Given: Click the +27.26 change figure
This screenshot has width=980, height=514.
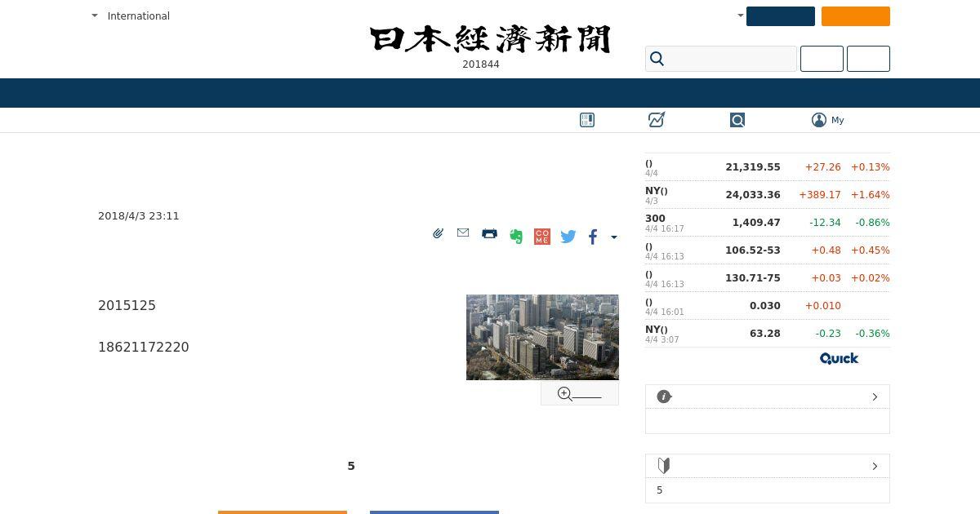Looking at the screenshot, I should [823, 167].
